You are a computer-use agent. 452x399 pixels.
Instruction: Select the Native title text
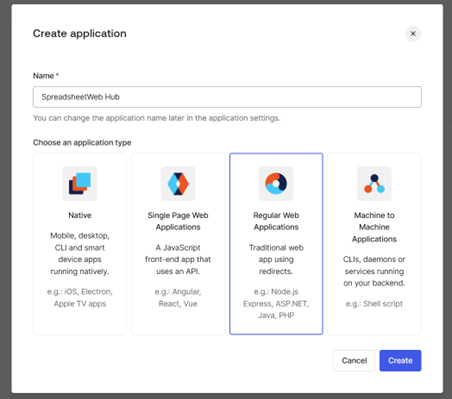[80, 215]
